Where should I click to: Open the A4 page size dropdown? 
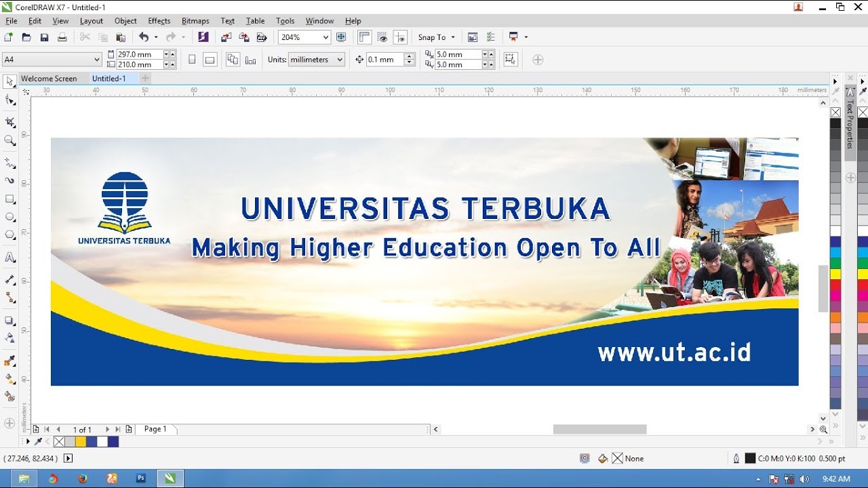[x=97, y=60]
